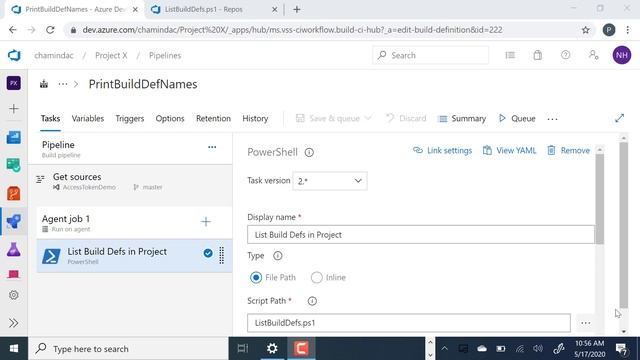Viewport: 640px width, 360px height.
Task: Select Inline radio button
Action: click(316, 278)
